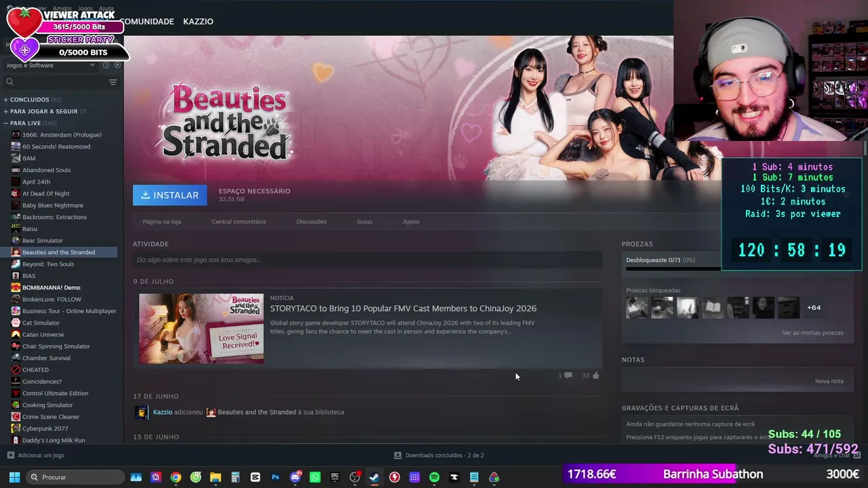Select April 24th in library
Viewport: 868px width, 488px height.
point(36,182)
